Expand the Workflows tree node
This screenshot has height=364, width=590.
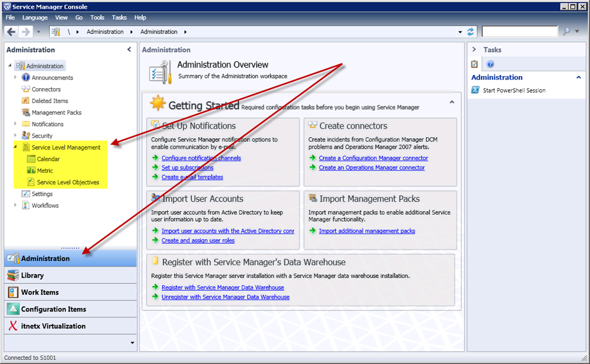click(16, 206)
